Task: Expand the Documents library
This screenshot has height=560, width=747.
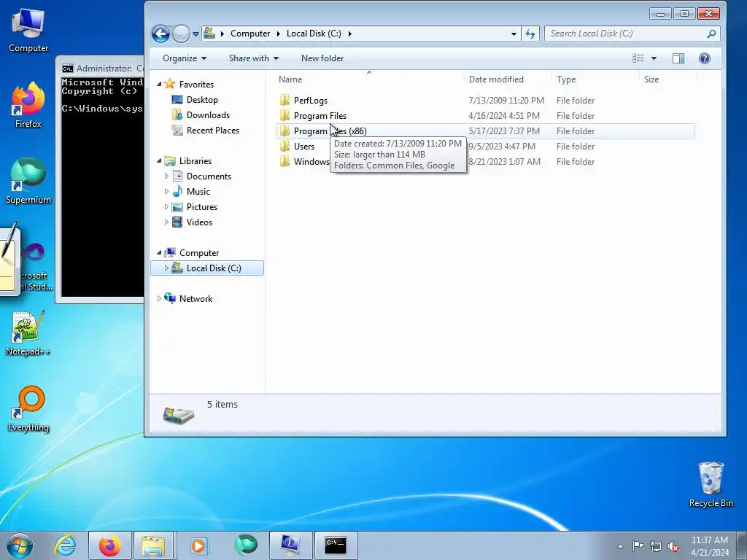Action: click(166, 176)
